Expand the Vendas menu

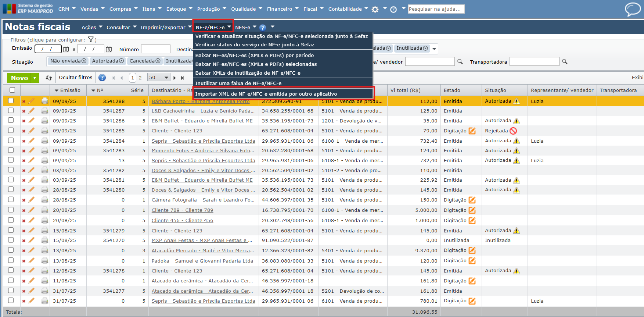(x=93, y=9)
